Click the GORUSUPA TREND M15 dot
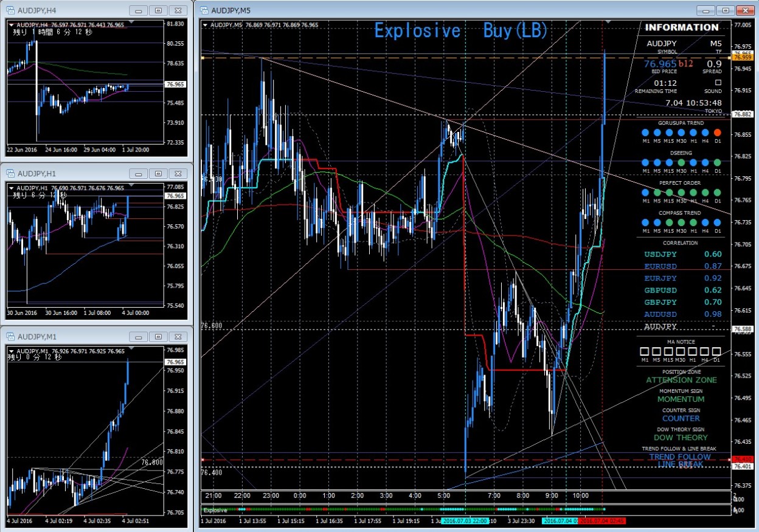Screen dimensions: 759x532 pos(669,133)
